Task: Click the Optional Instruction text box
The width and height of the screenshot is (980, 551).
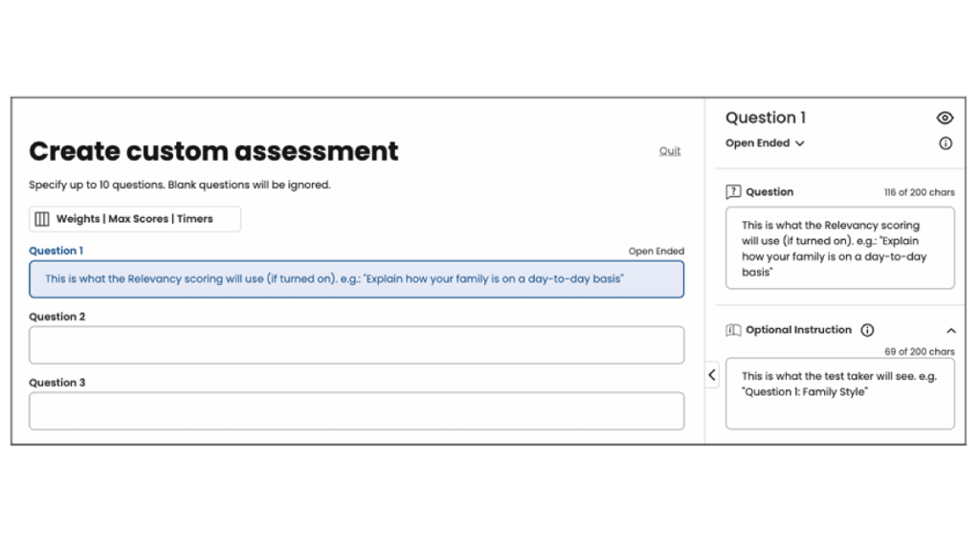Action: click(839, 393)
